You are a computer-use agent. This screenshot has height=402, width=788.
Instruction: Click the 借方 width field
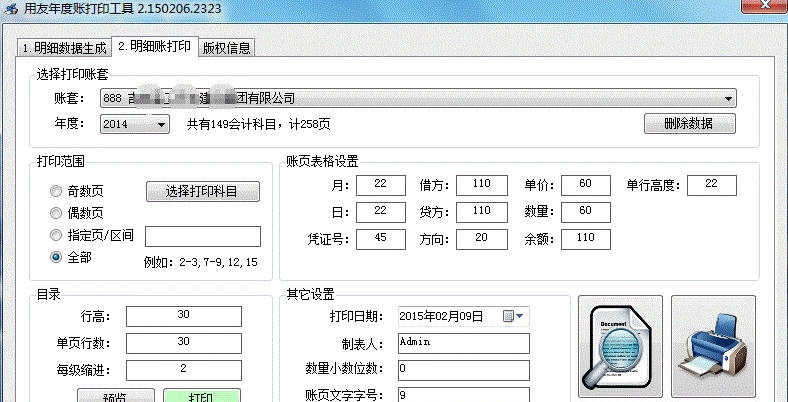point(481,185)
